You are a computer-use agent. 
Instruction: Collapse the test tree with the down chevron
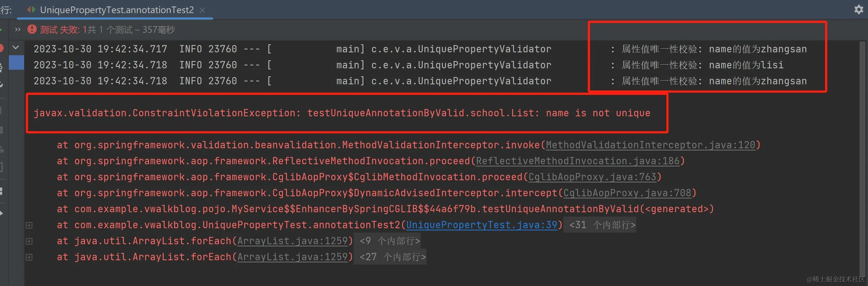tap(16, 48)
